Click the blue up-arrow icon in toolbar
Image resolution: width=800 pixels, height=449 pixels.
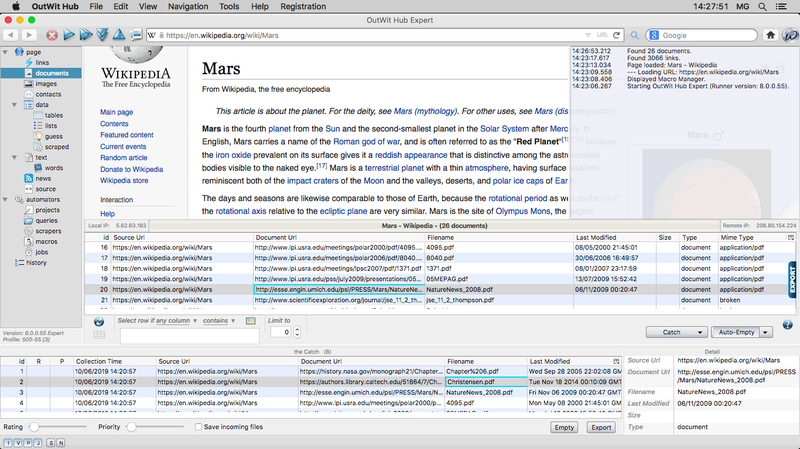tap(120, 35)
